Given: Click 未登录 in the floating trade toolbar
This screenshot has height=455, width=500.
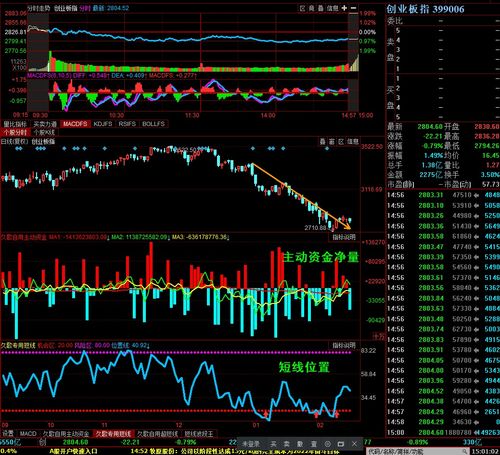Looking at the screenshot, I should click(x=251, y=444).
